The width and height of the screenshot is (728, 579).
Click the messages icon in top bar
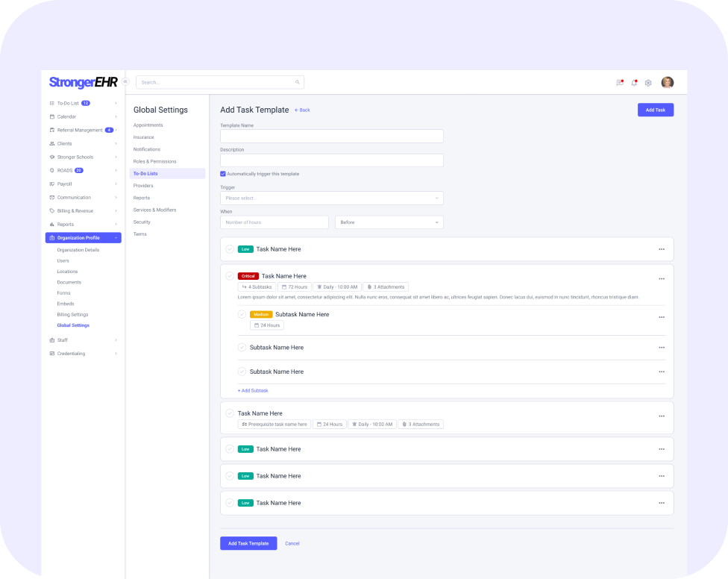pos(619,83)
